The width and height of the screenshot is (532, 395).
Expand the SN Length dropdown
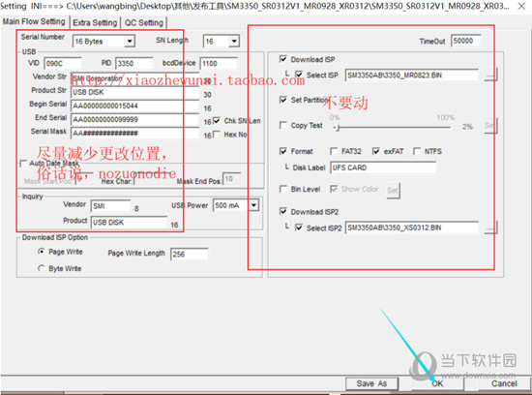[234, 42]
